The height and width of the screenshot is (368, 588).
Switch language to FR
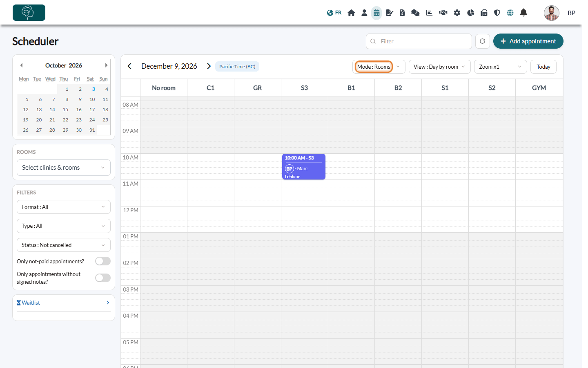pyautogui.click(x=334, y=13)
